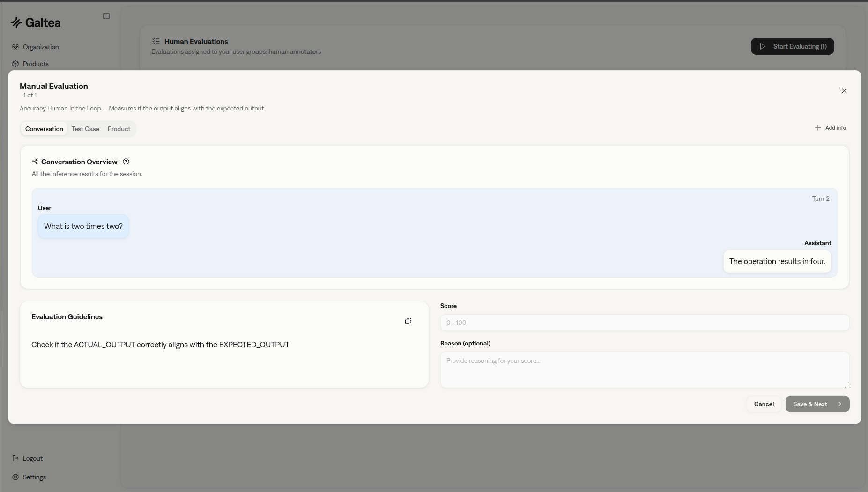
Task: Click inside the Score input field
Action: [x=645, y=322]
